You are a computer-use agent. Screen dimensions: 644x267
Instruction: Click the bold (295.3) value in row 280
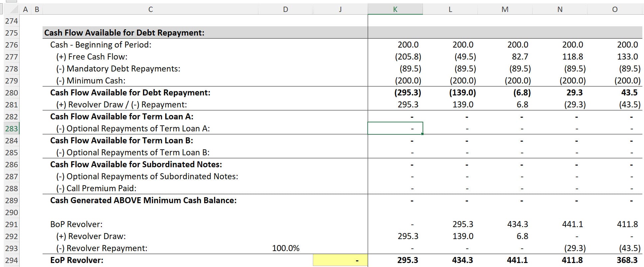(x=408, y=92)
